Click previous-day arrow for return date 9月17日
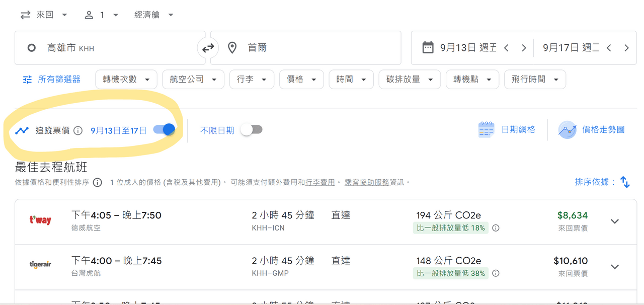This screenshot has height=305, width=644. coord(609,48)
